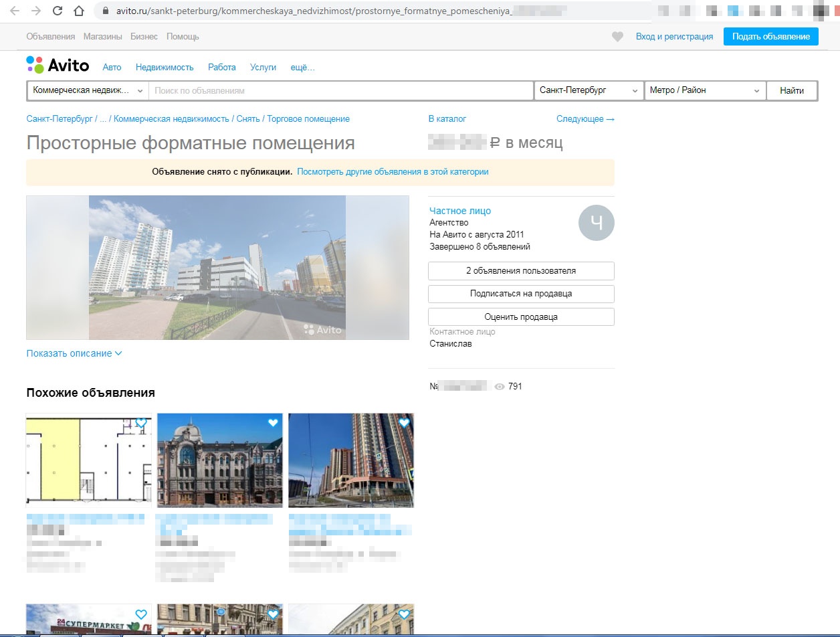840x637 pixels.
Task: Click Подписаться на продавца button
Action: (x=521, y=294)
